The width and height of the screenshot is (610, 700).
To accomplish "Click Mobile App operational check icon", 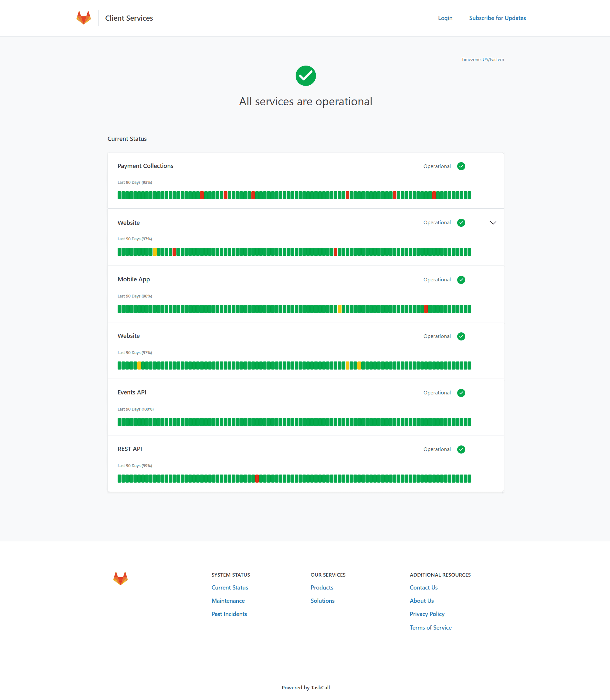I will point(461,280).
